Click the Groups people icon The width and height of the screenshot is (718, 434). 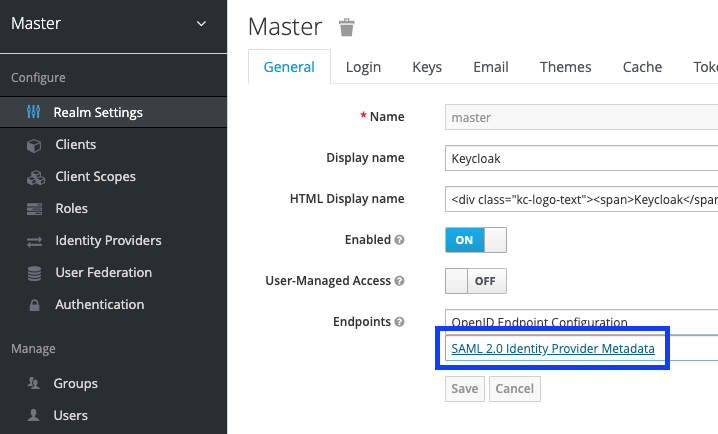coord(33,383)
